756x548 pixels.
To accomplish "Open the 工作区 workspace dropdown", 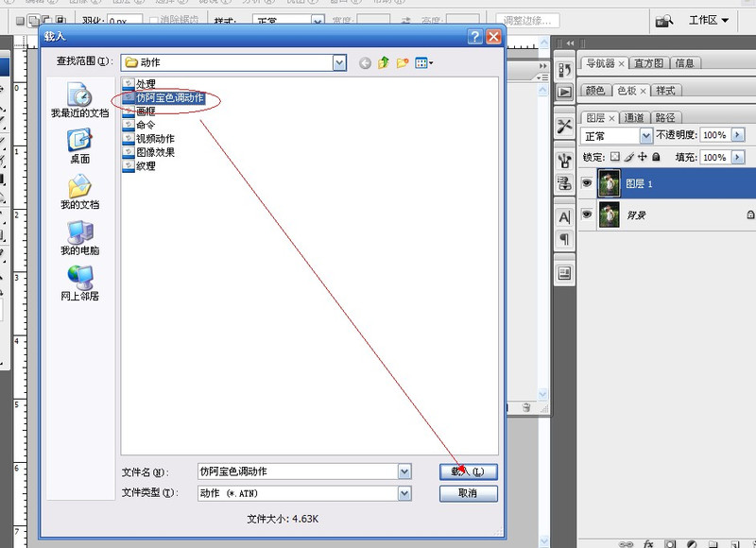I will [708, 20].
